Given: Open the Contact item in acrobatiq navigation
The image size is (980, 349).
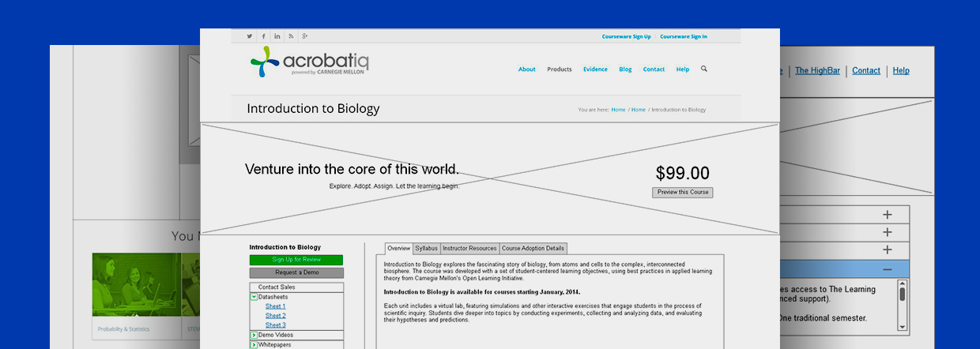Looking at the screenshot, I should click(x=654, y=69).
